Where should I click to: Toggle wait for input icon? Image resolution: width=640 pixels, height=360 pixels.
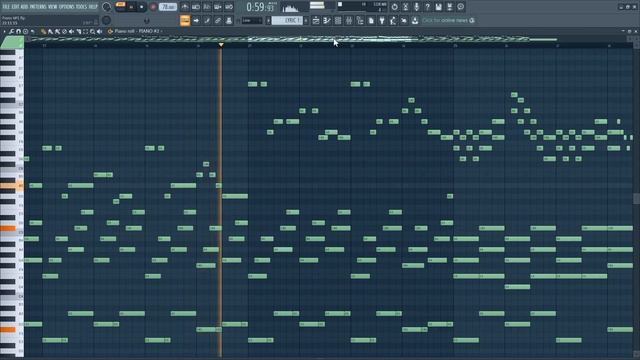pos(196,7)
